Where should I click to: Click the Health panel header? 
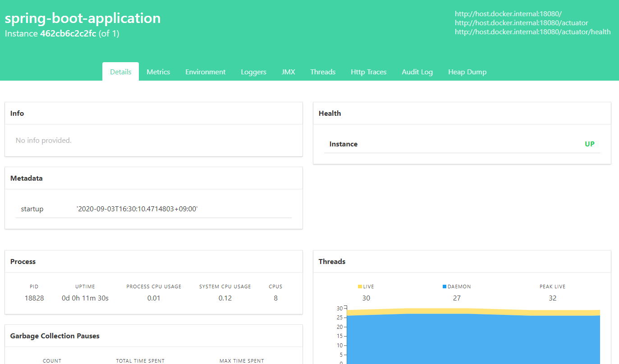(x=462, y=114)
